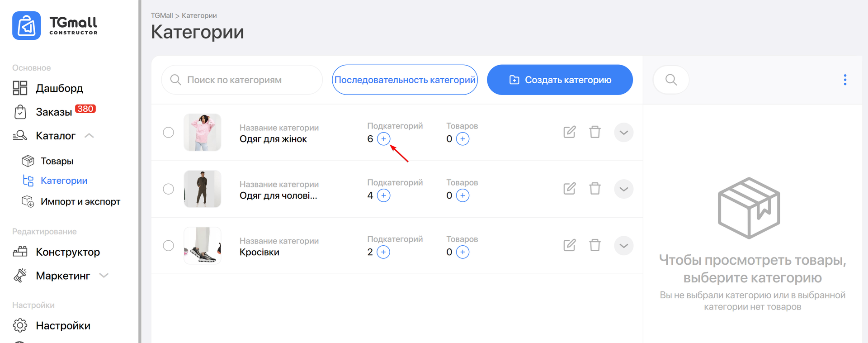The height and width of the screenshot is (343, 868).
Task: Delete the Одяг для чолові... category
Action: [x=595, y=189]
